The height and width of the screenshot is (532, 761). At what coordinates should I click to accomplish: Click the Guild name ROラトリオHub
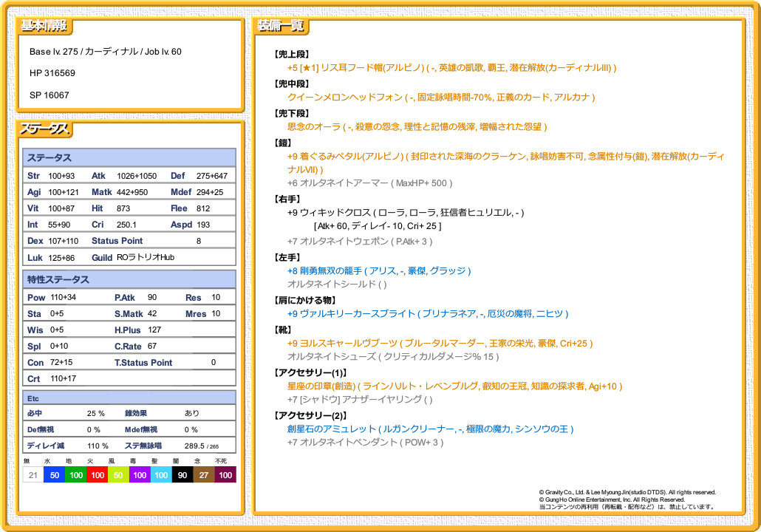click(146, 257)
